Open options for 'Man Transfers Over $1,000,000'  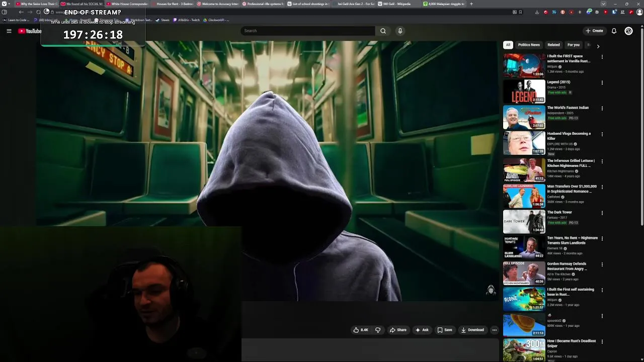click(602, 187)
